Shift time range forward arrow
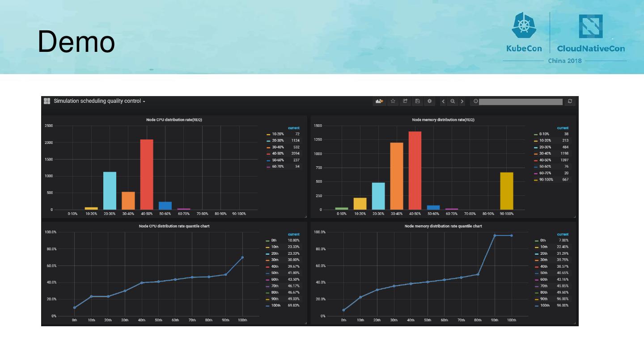Viewport: 644px width, 362px height. point(462,101)
